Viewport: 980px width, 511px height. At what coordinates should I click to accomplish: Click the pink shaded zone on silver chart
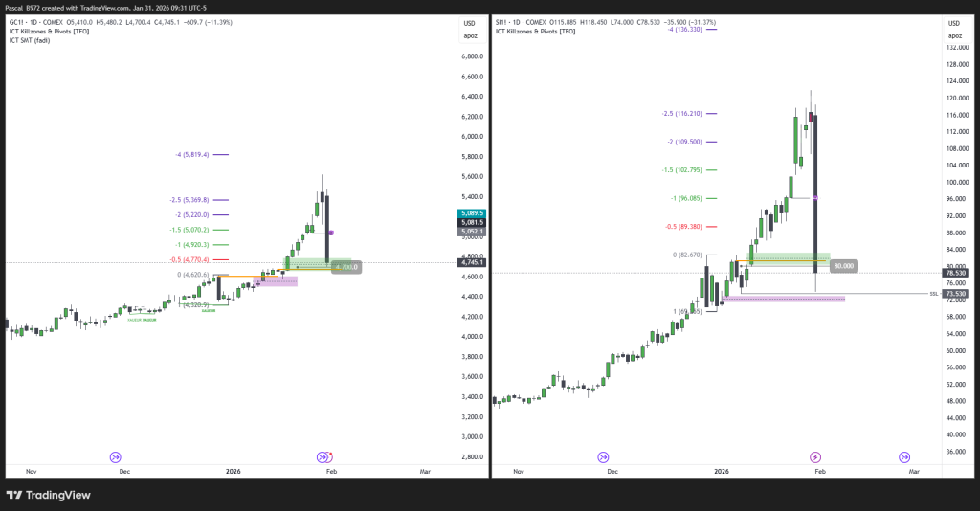click(783, 300)
